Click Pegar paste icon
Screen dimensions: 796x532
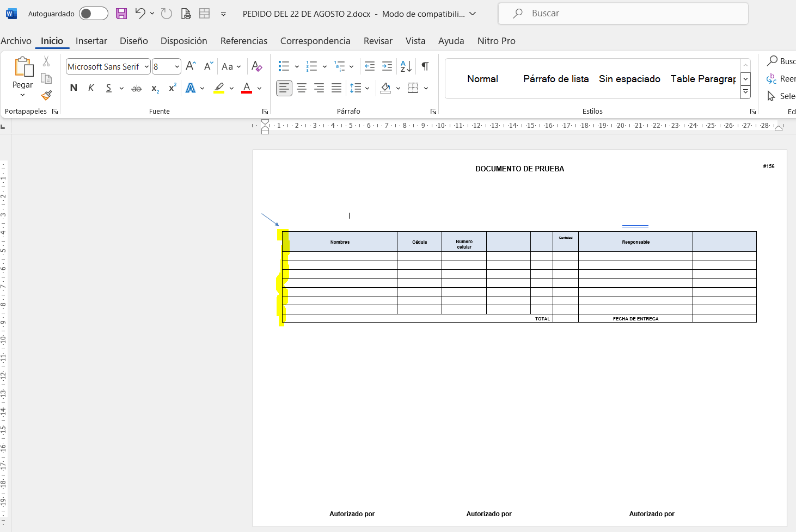point(23,67)
